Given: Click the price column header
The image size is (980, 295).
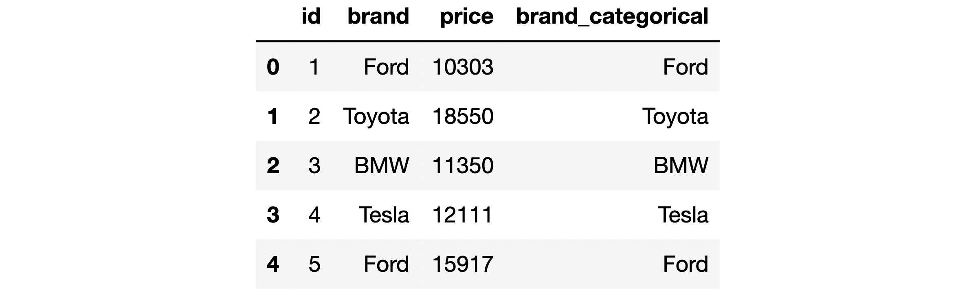Looking at the screenshot, I should tap(466, 17).
